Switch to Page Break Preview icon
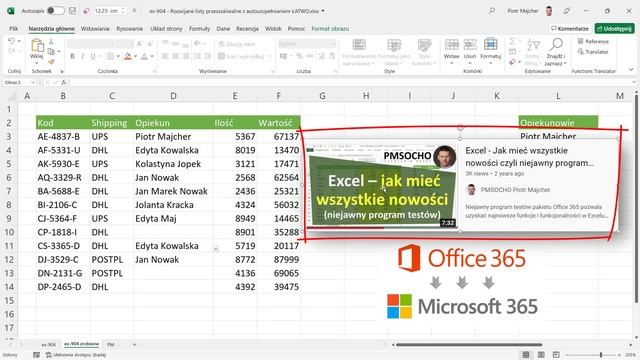This screenshot has width=640, height=360. 556,355
